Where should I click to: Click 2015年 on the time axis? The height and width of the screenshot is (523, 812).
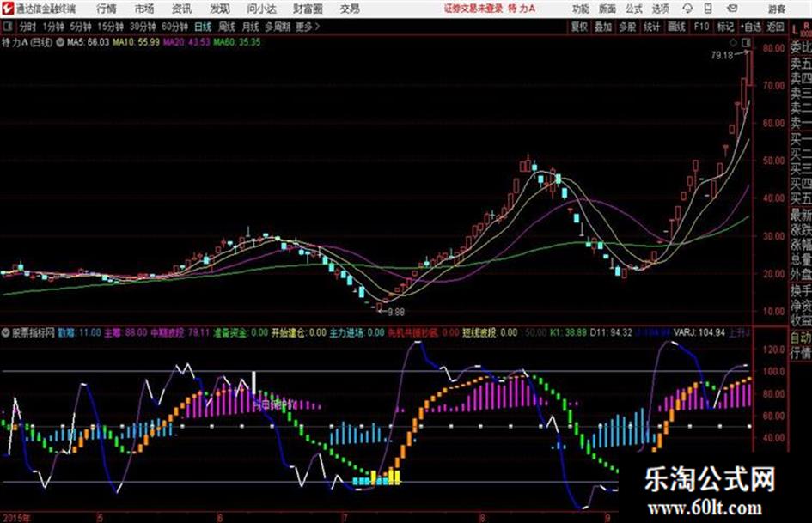[16, 518]
